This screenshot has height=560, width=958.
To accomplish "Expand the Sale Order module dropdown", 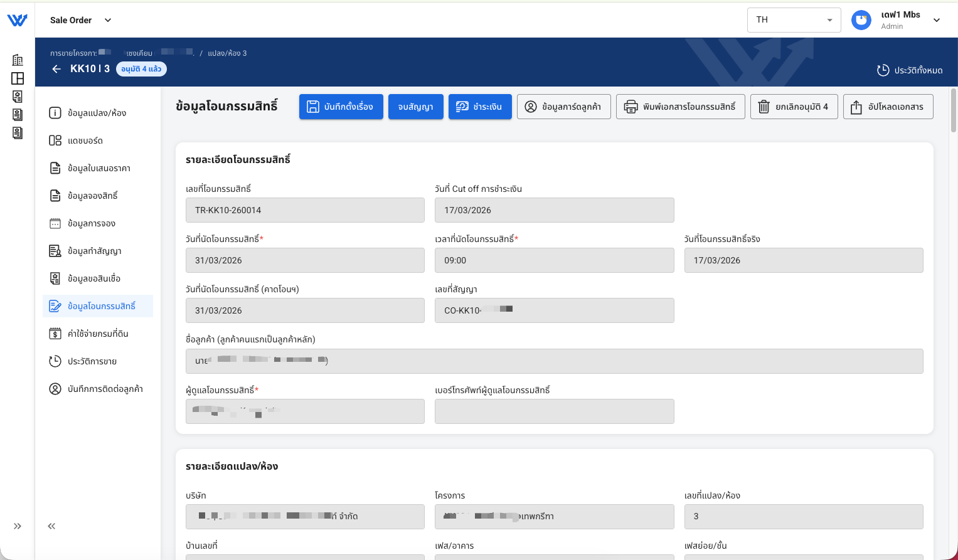I will click(x=80, y=19).
